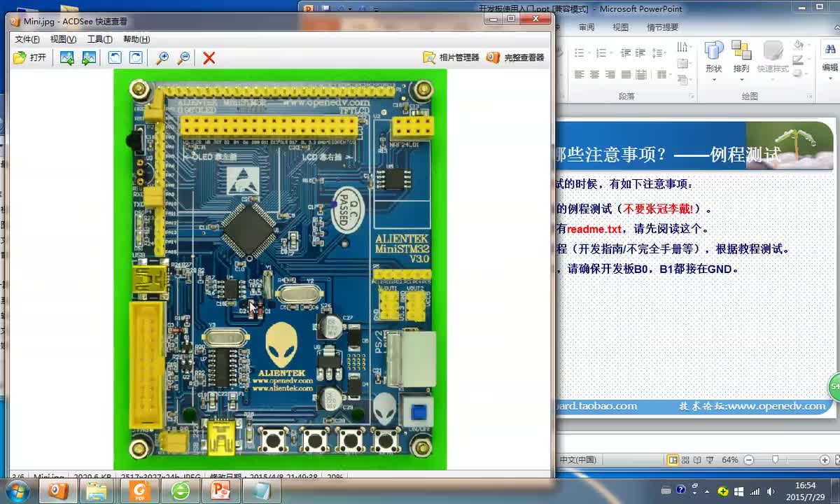The image size is (840, 504).
Task: Apply distributed alignment in PowerPoint
Action: [641, 74]
